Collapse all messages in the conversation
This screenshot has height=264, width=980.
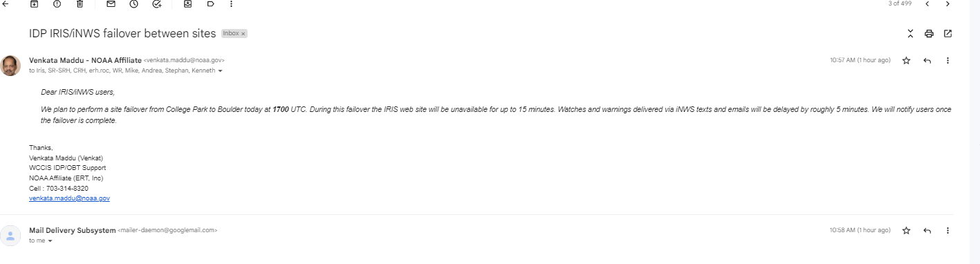tap(910, 33)
